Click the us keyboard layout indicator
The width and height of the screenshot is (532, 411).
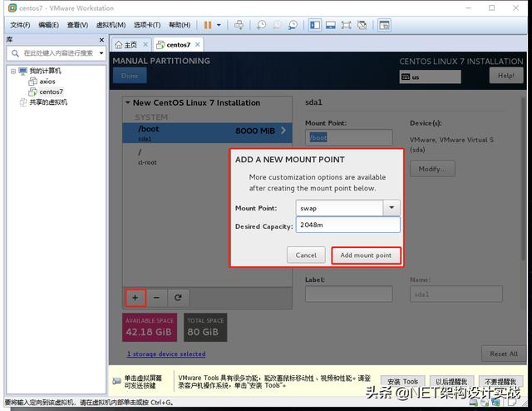tap(430, 77)
